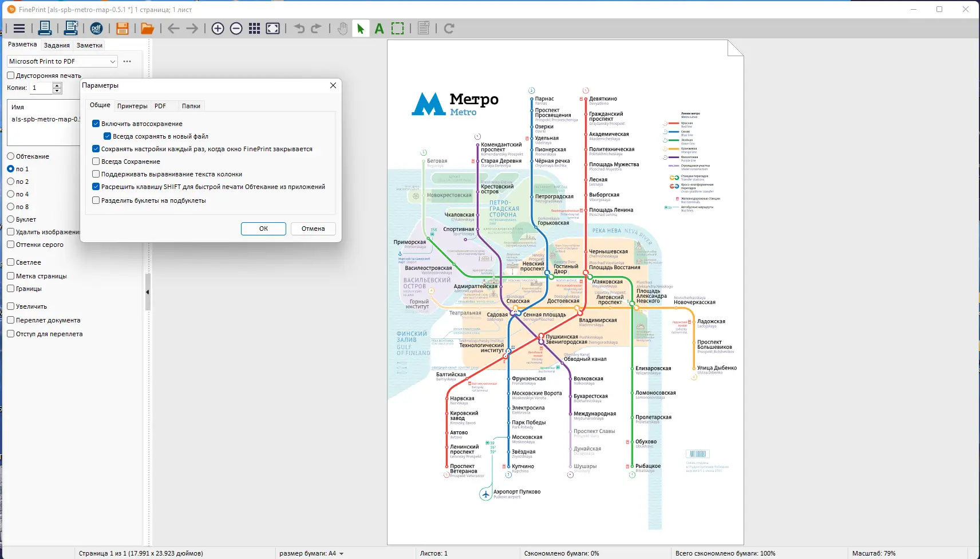Enable Светлее checkbox

(x=10, y=262)
